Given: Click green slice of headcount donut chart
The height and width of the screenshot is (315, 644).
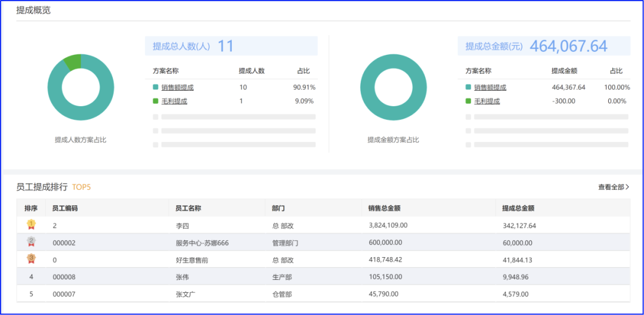Looking at the screenshot, I should pos(73,63).
